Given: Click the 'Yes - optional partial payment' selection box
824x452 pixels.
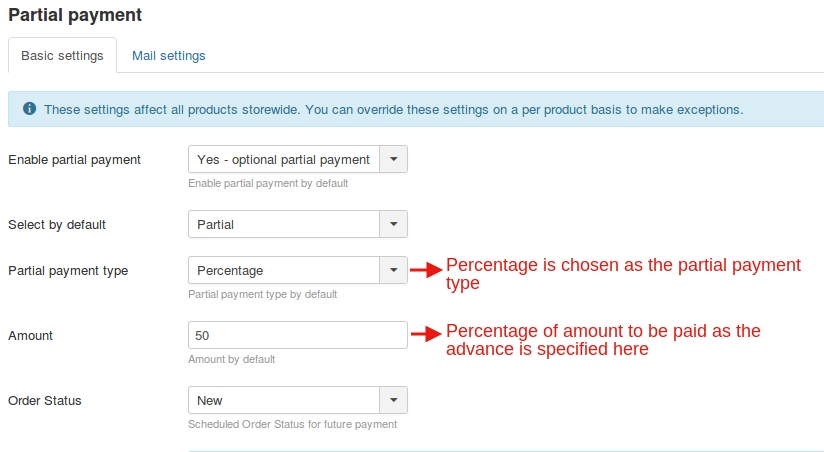Looking at the screenshot, I should 284,159.
